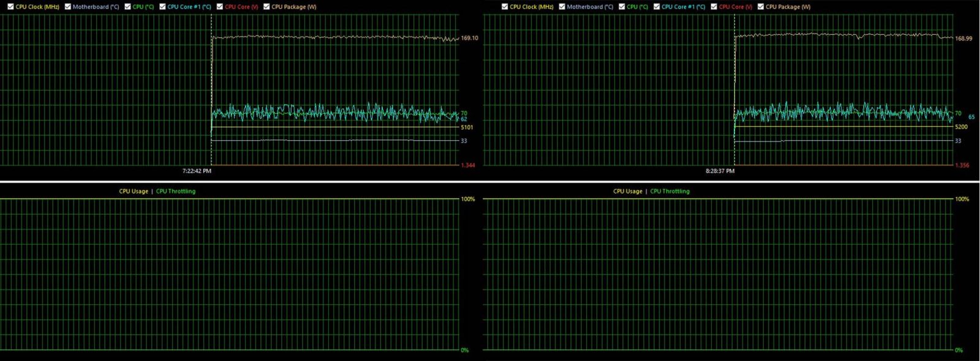Click the 7:22:42 PM time marker
This screenshot has height=361, width=980.
[x=197, y=171]
